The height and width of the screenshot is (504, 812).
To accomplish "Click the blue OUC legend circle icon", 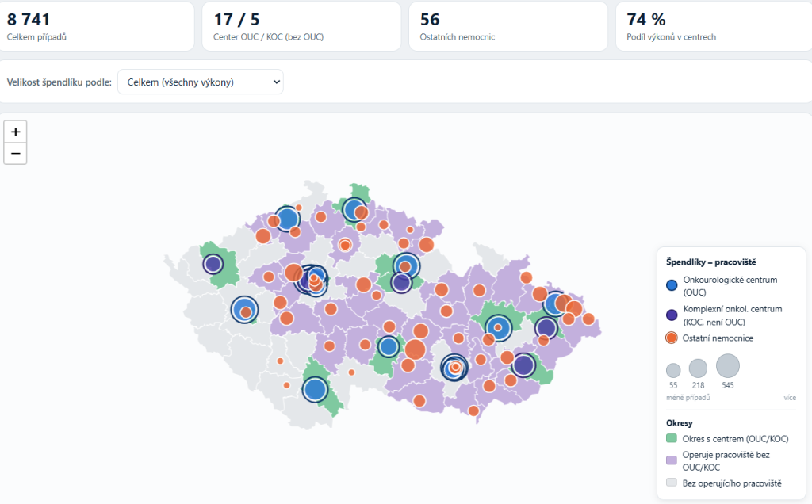I will tap(672, 285).
